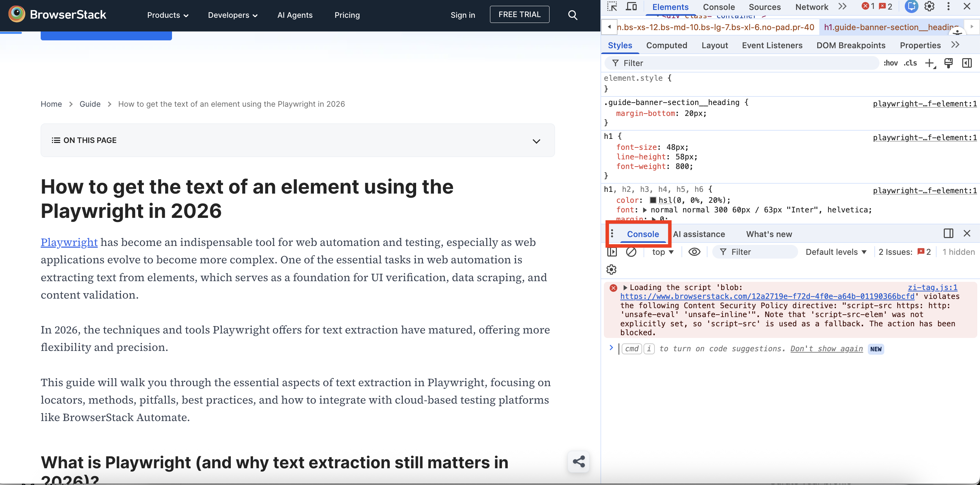The width and height of the screenshot is (980, 485).
Task: Open the AI assistance drawer tab
Action: 699,234
